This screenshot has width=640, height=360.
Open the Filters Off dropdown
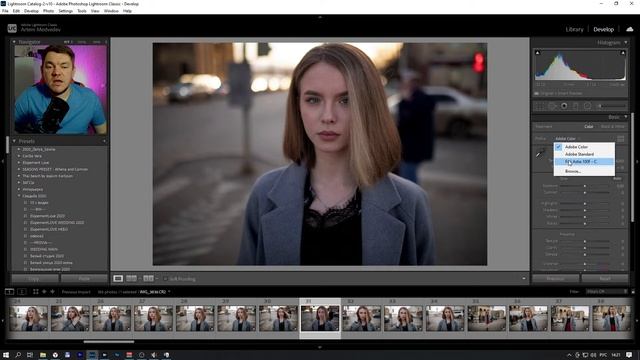606,291
